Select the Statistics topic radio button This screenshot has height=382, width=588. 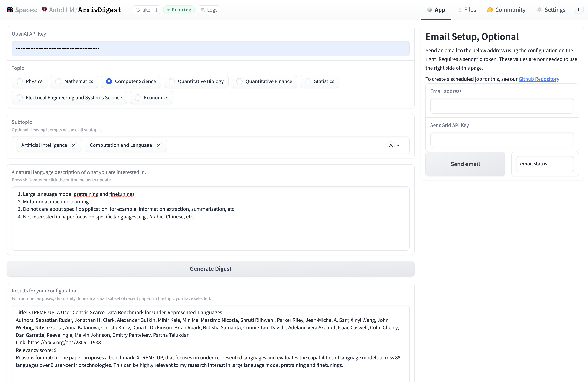click(x=308, y=81)
